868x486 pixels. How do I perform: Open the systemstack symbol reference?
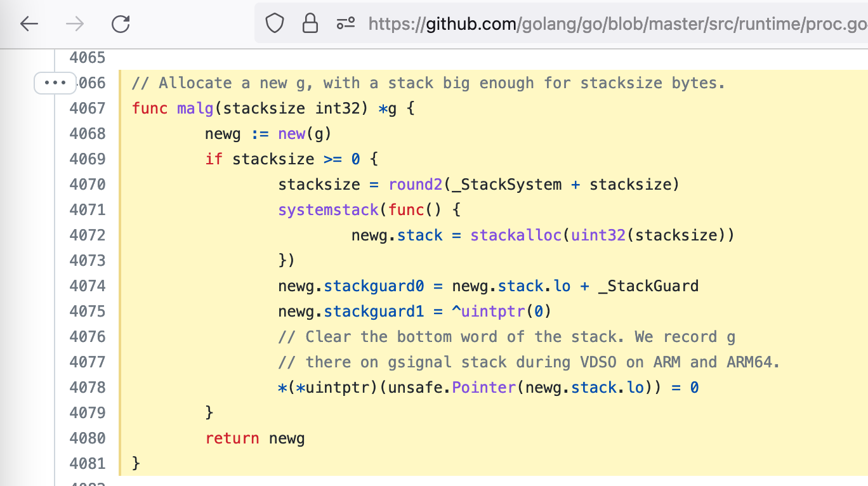[328, 209]
